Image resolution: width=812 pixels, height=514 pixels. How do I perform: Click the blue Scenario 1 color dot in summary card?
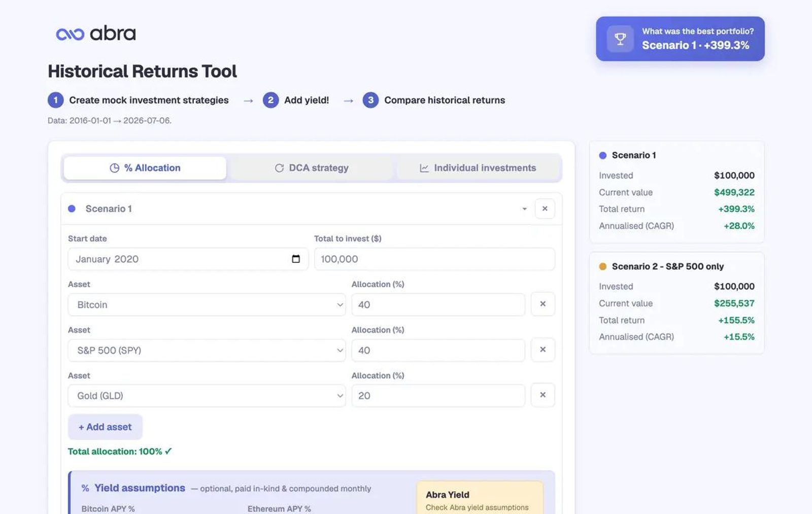tap(603, 155)
